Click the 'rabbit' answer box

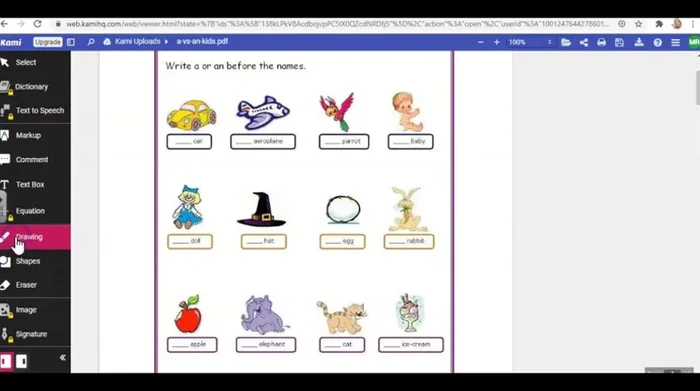[409, 241]
